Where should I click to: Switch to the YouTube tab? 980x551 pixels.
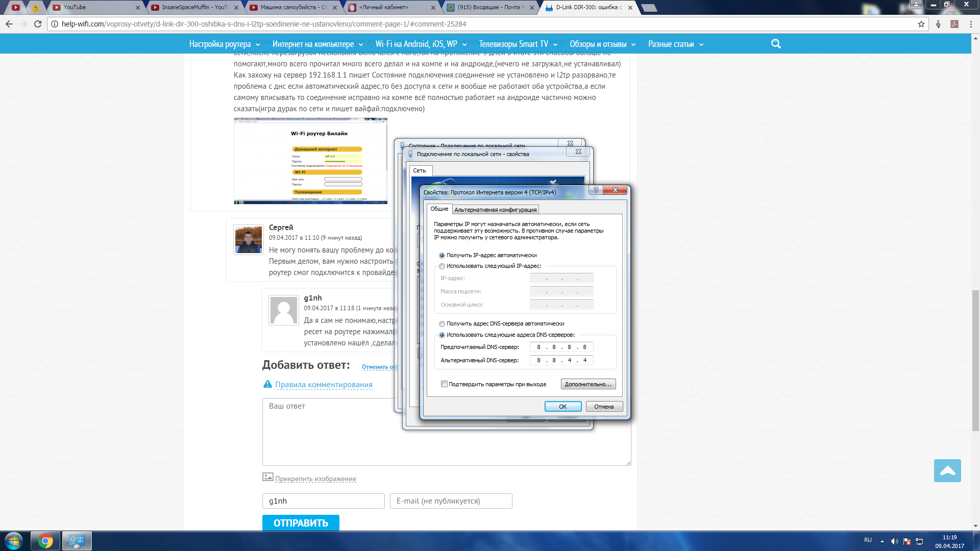(94, 8)
